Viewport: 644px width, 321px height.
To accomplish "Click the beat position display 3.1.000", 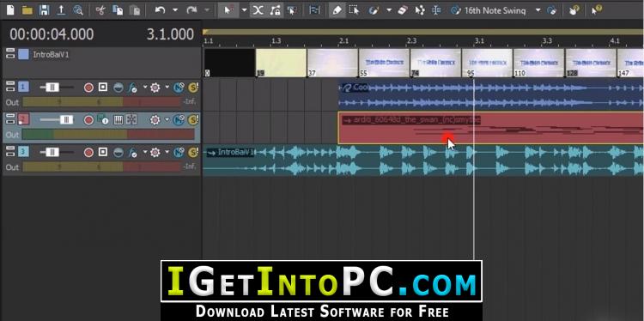I will pos(171,34).
